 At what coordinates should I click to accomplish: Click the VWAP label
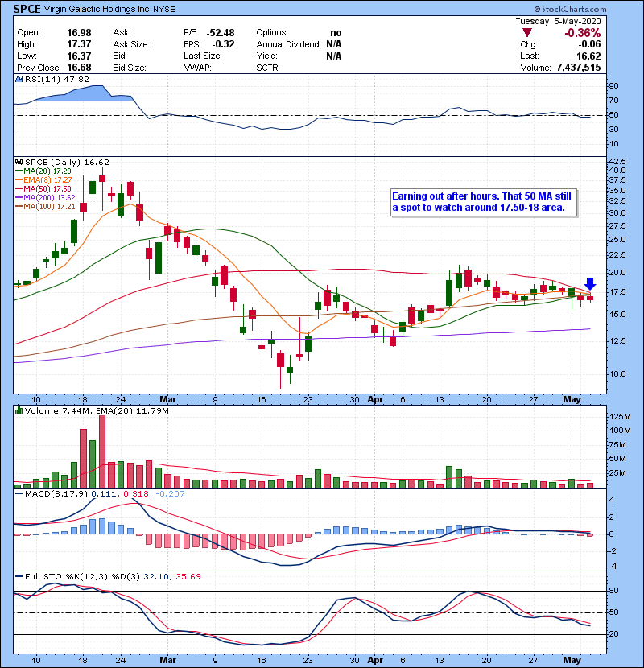197,68
